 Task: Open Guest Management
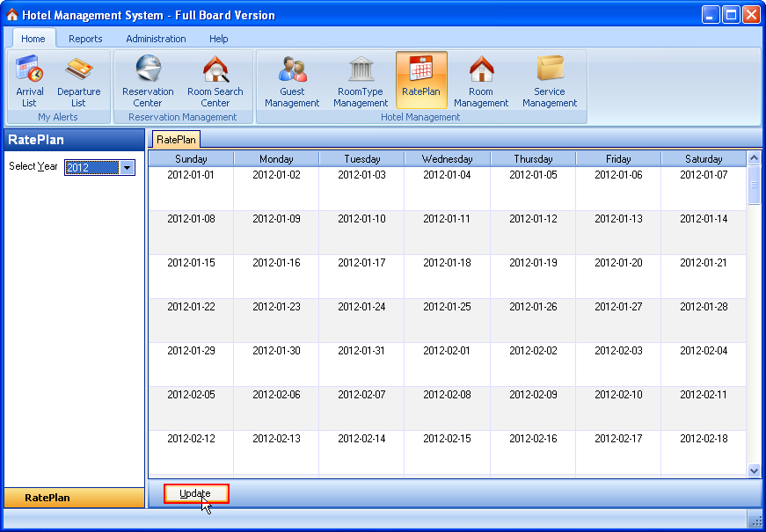292,80
